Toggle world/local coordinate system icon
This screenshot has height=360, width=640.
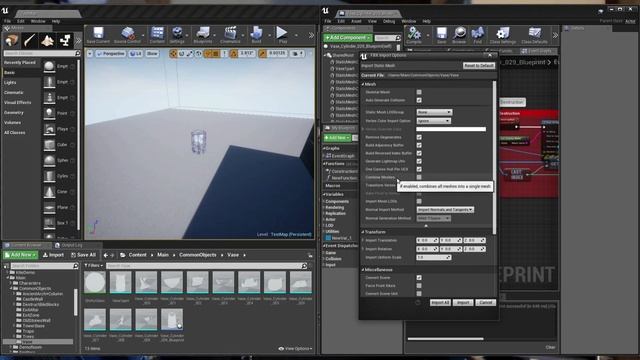point(198,53)
